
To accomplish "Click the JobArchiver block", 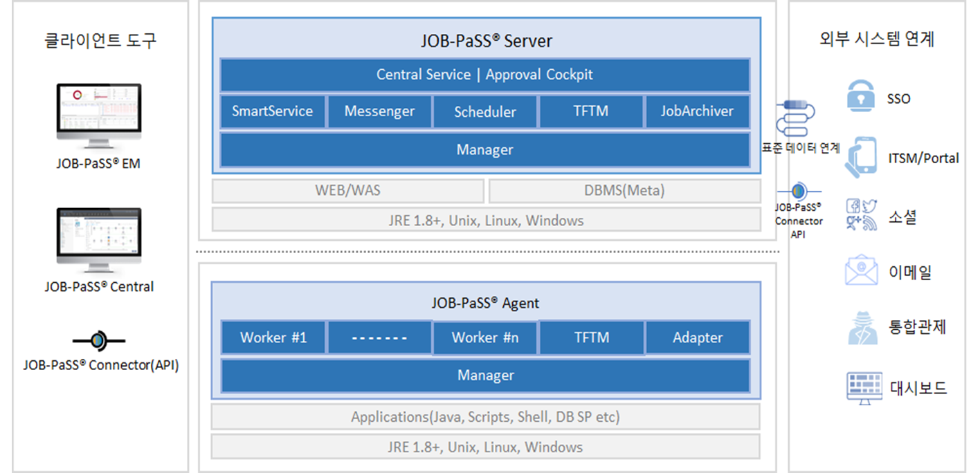I will (x=697, y=112).
